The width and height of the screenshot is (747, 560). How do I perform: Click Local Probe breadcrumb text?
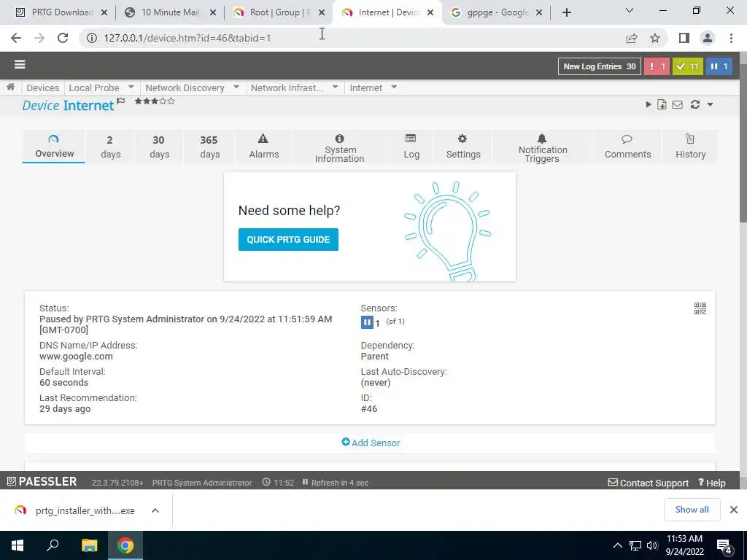[94, 87]
